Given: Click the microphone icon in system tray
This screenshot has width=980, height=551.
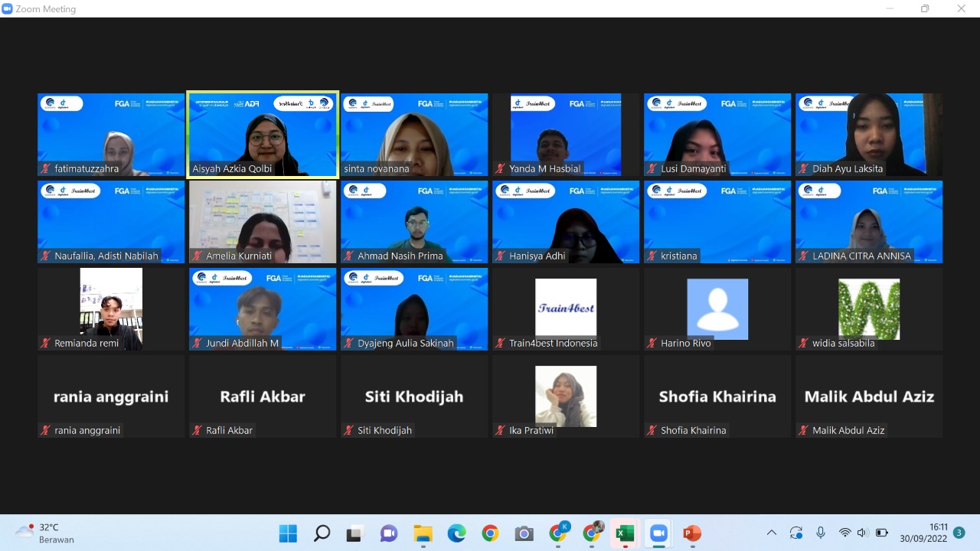Looking at the screenshot, I should click(x=821, y=533).
